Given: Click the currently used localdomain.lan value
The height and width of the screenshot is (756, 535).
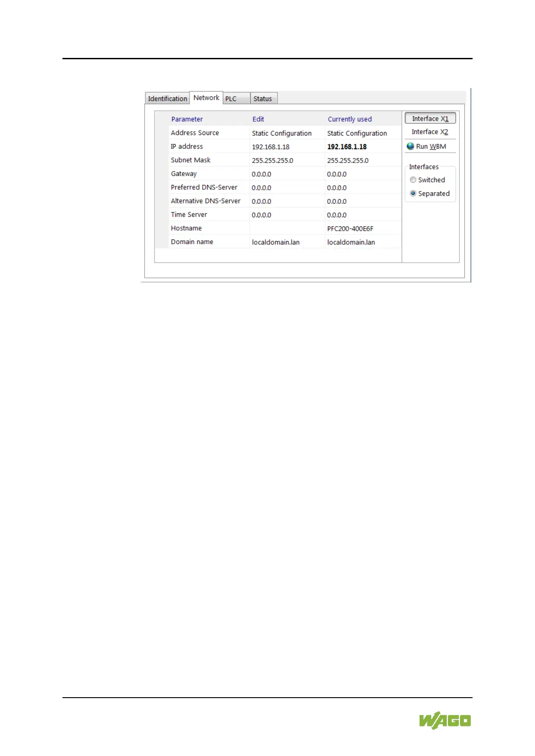Looking at the screenshot, I should [x=351, y=242].
